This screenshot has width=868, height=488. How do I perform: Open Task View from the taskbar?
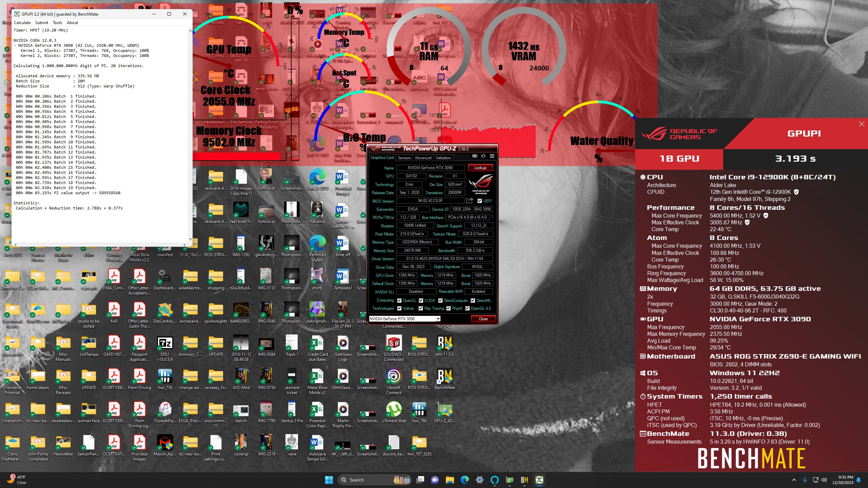(x=420, y=480)
